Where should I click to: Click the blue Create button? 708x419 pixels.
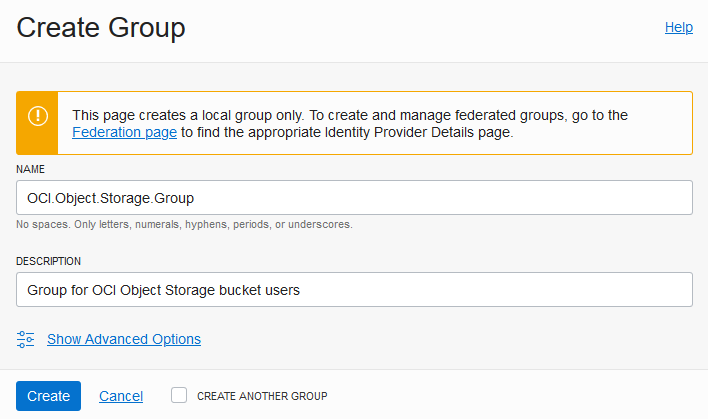48,396
